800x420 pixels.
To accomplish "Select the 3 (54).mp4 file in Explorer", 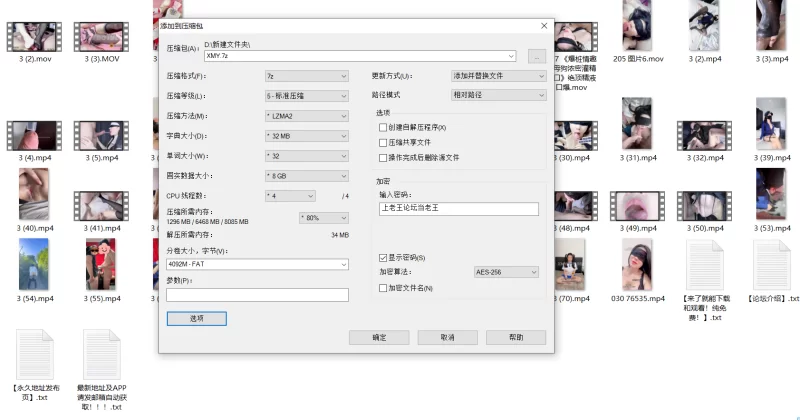I will 34,264.
